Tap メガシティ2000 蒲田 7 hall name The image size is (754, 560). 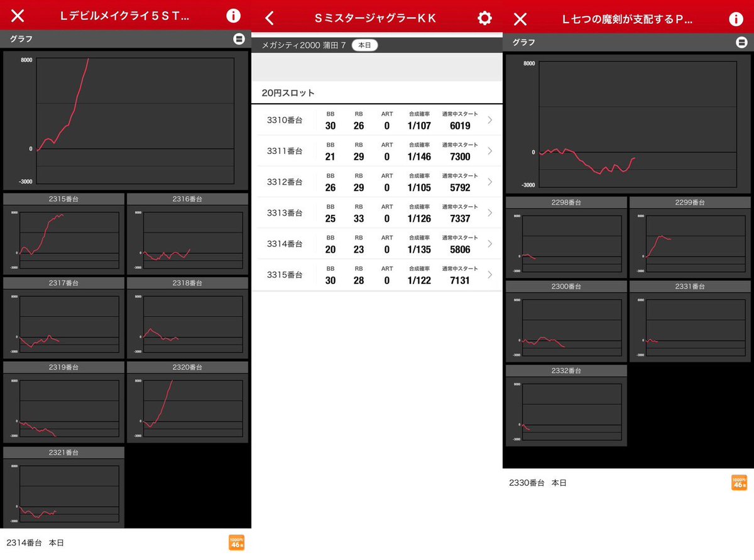[x=304, y=45]
